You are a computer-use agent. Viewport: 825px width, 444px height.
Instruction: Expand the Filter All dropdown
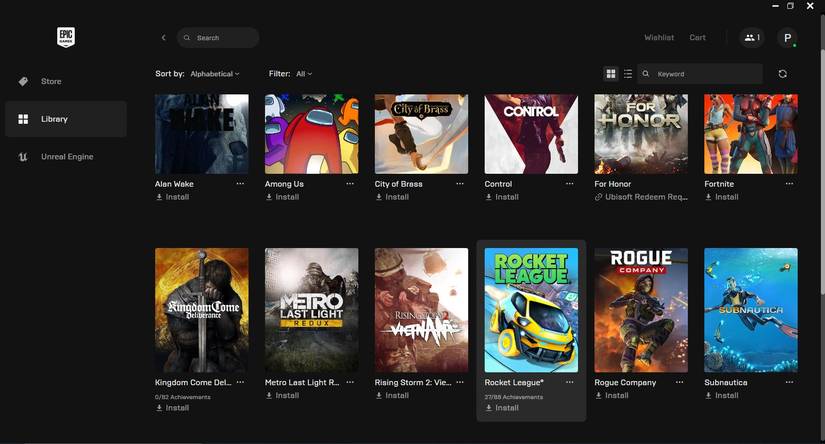[x=304, y=74]
